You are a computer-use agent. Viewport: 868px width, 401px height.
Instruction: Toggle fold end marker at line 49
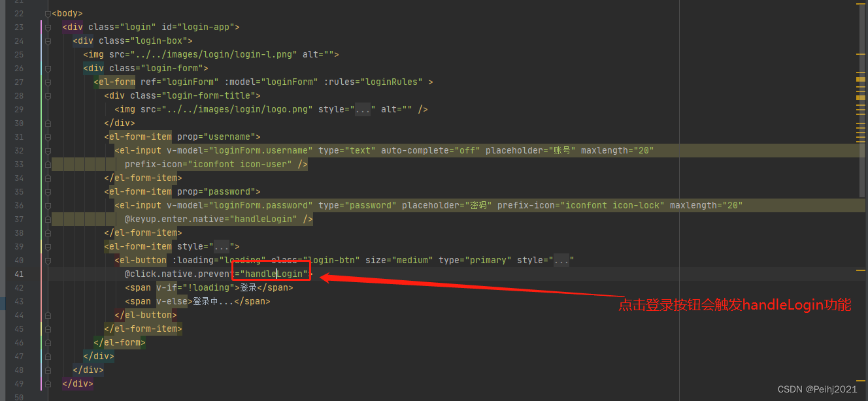[x=48, y=384]
